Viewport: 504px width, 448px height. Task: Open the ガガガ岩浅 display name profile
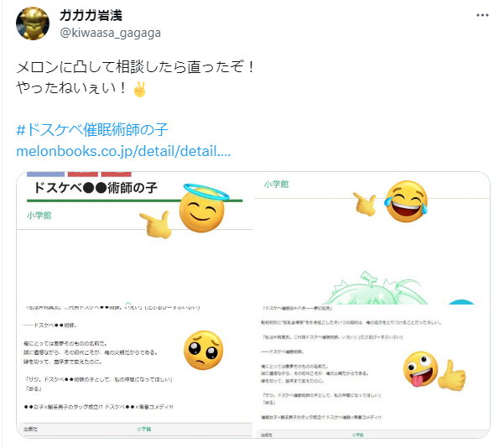click(91, 15)
